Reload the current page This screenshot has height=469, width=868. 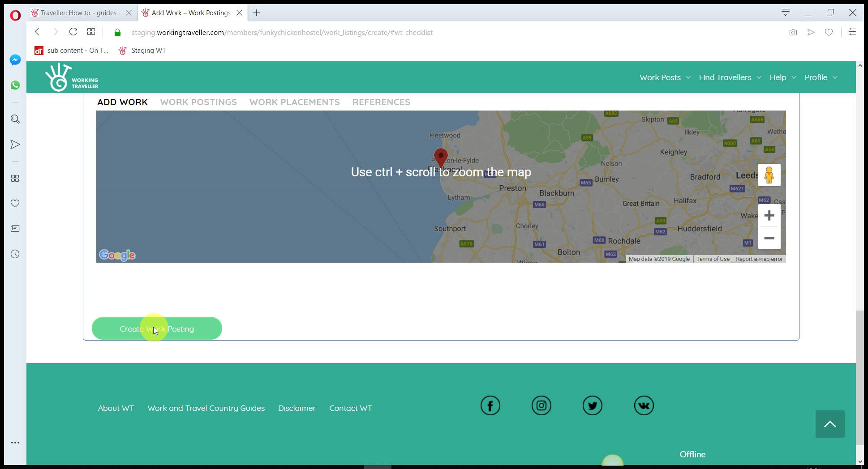[x=73, y=32]
